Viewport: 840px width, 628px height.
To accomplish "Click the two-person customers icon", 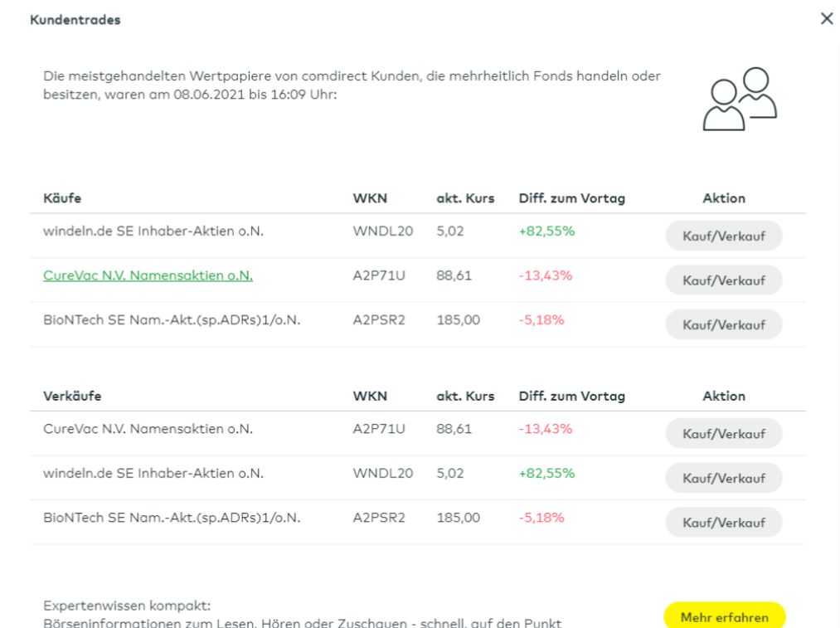I will click(736, 100).
